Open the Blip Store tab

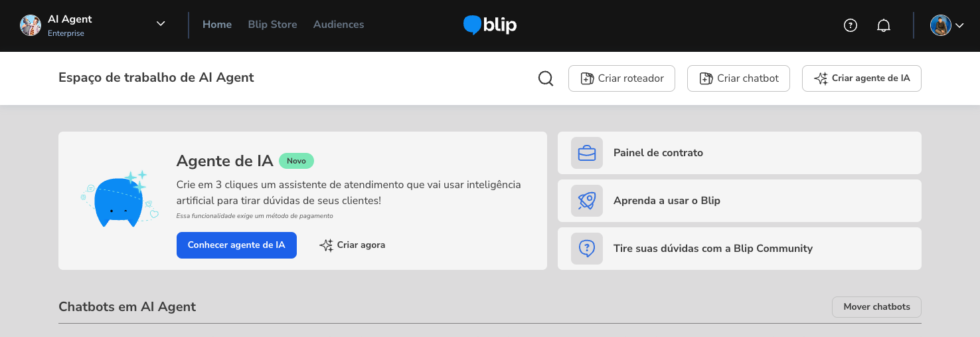[x=272, y=25]
